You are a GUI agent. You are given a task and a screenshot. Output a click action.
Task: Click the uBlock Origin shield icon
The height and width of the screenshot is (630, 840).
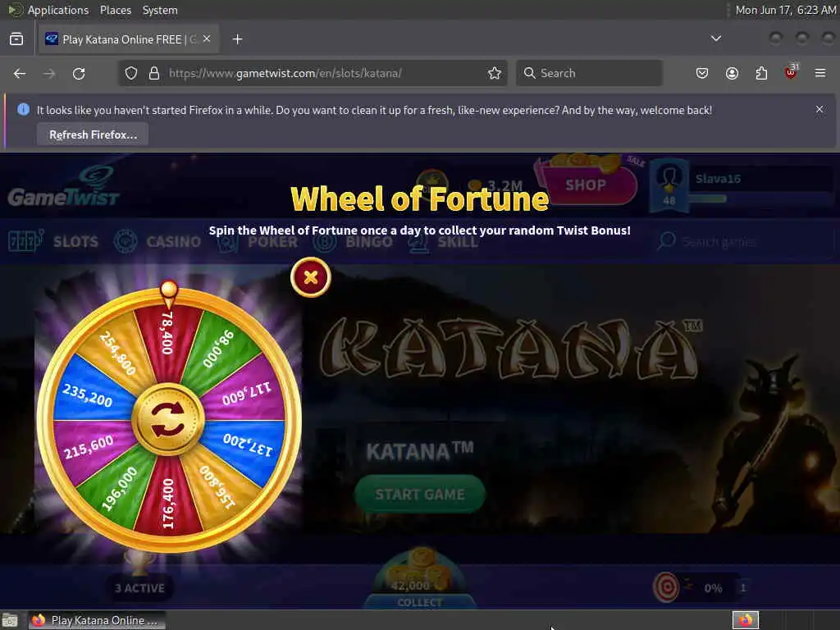pyautogui.click(x=791, y=72)
